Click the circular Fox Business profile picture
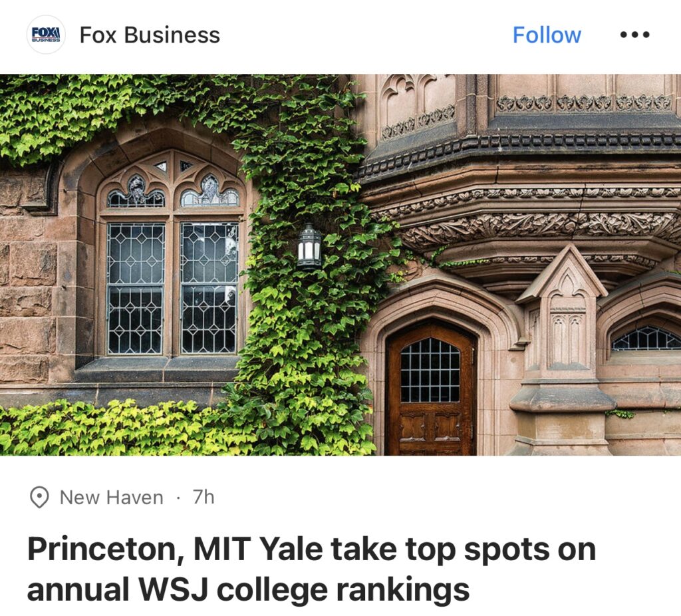This screenshot has height=616, width=681. pos(46,35)
